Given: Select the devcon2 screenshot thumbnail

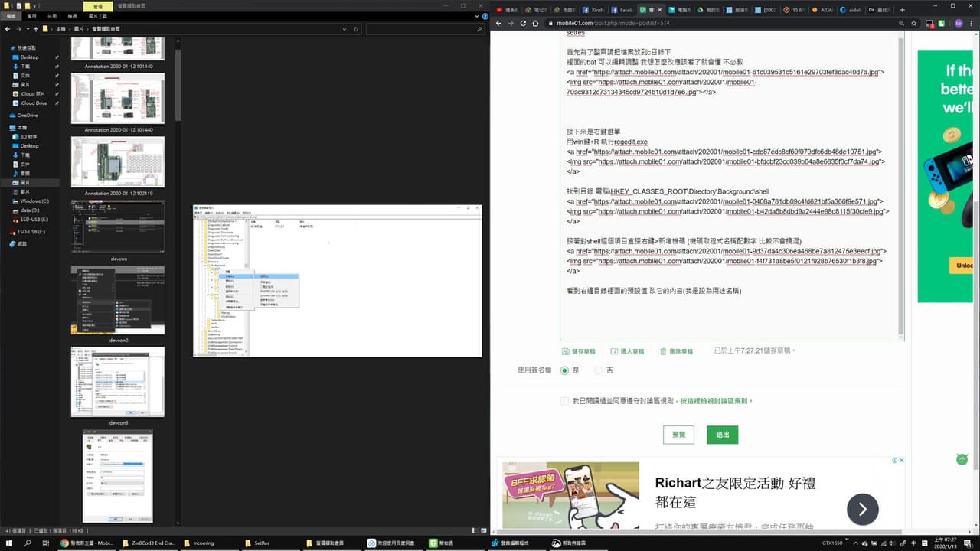Looking at the screenshot, I should (x=118, y=300).
